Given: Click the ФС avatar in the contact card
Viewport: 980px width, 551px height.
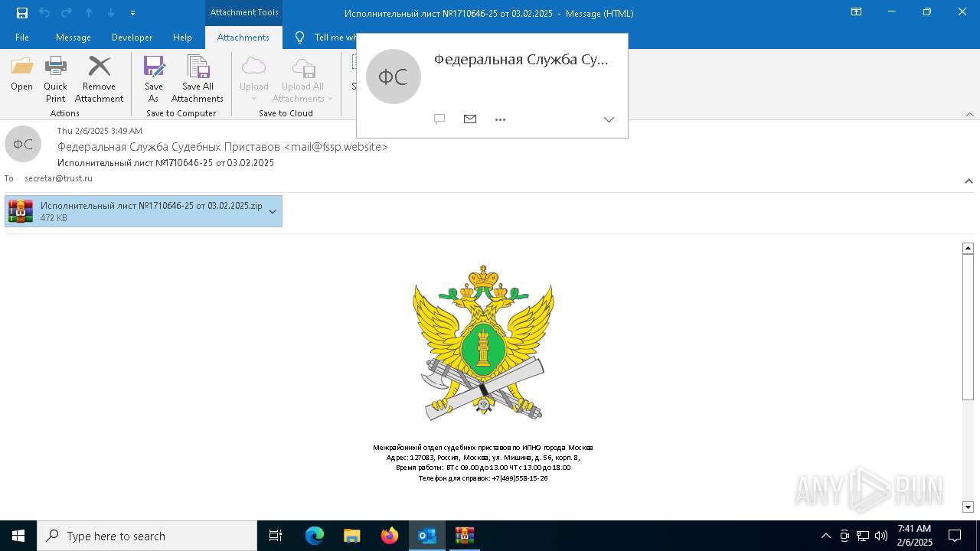Looking at the screenshot, I should [394, 77].
